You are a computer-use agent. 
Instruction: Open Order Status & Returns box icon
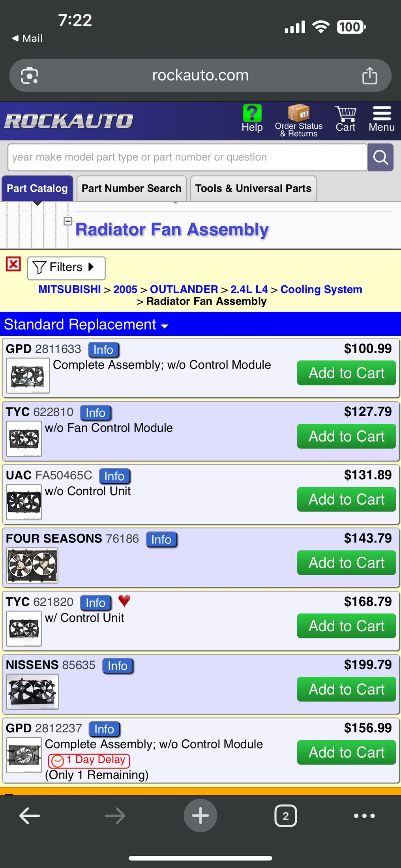(298, 113)
